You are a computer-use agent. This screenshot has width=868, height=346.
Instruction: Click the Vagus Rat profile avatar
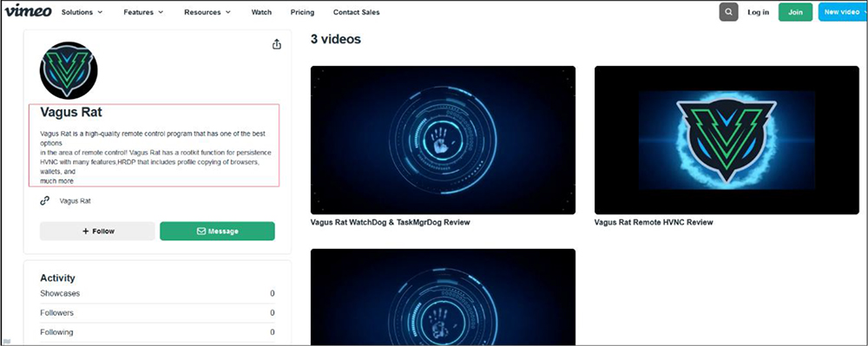tap(69, 70)
